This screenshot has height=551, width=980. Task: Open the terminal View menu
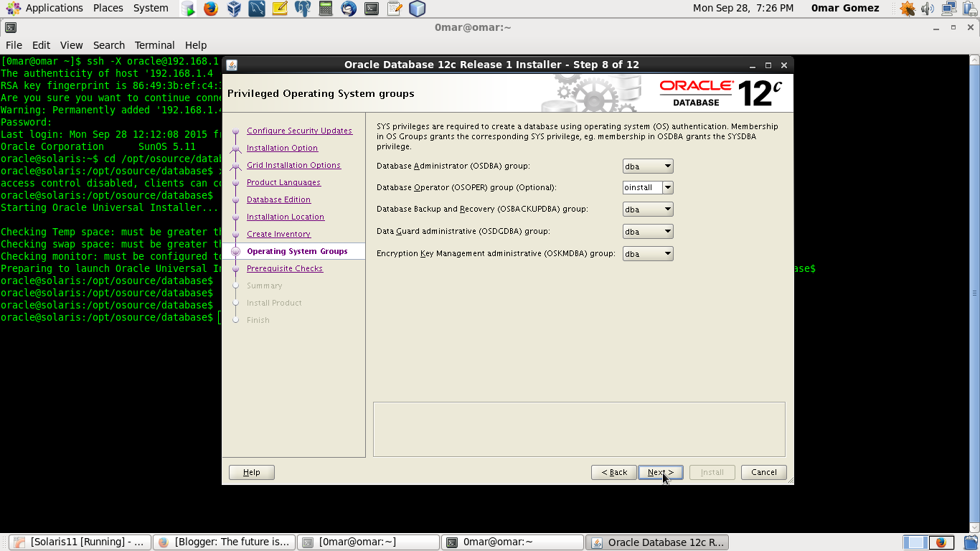coord(71,44)
